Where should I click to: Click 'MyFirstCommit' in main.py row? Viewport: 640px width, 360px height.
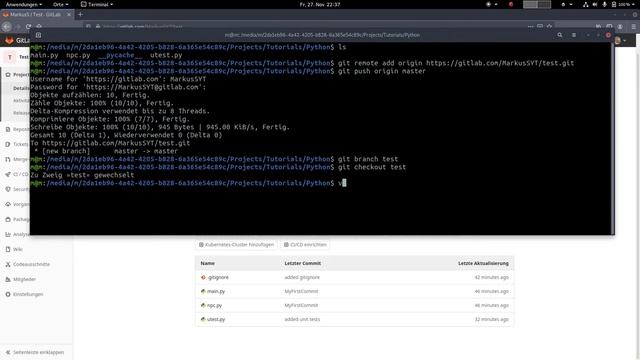pos(301,291)
